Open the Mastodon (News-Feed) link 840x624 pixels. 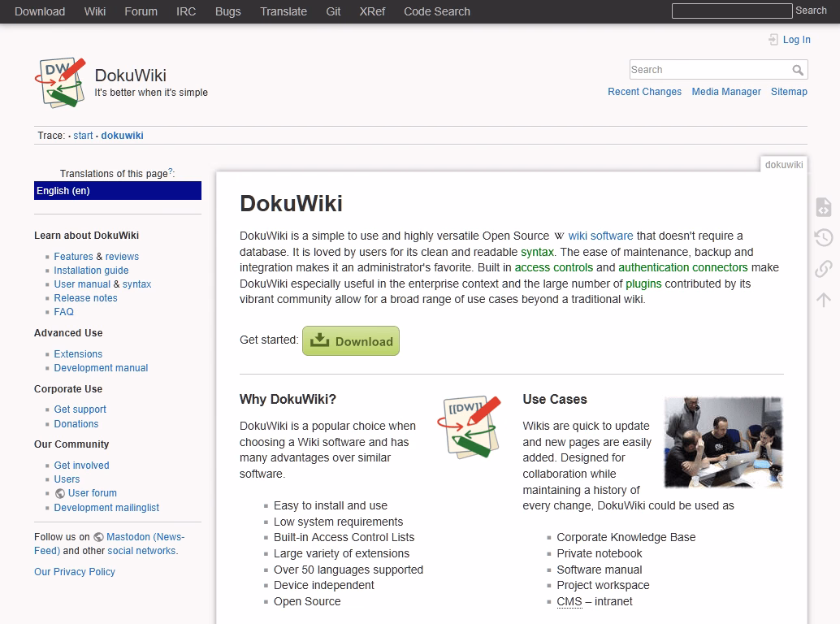point(145,537)
